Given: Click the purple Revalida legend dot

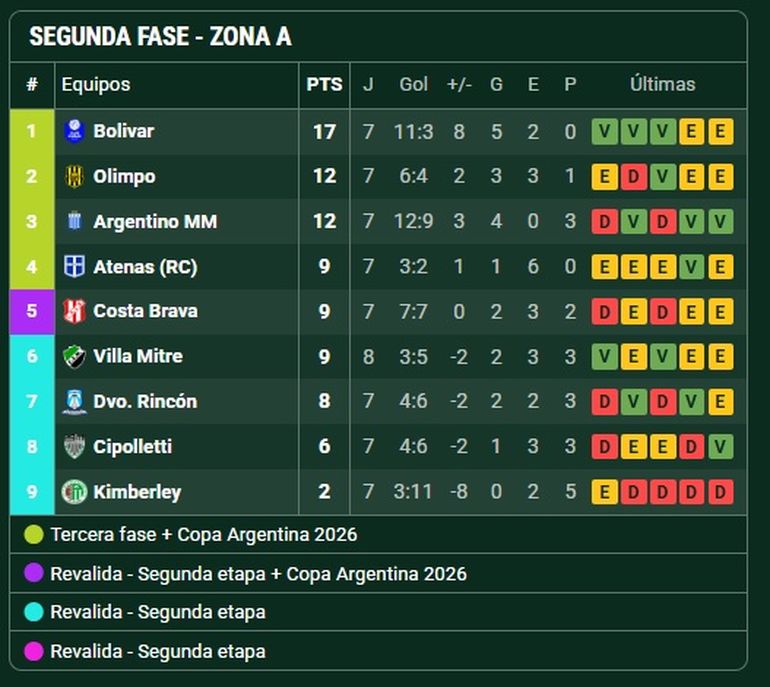Looking at the screenshot, I should (34, 574).
